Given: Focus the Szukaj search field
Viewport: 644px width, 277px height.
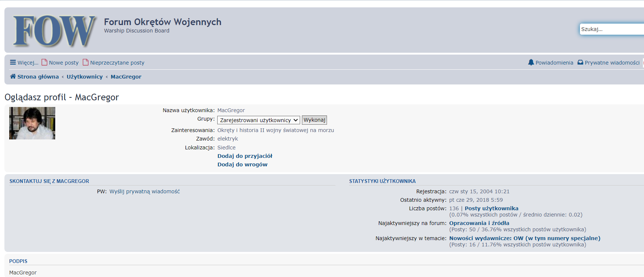Looking at the screenshot, I should (612, 29).
